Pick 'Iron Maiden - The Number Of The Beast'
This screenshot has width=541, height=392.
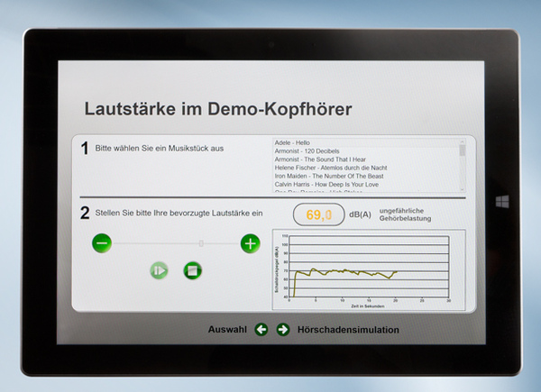click(x=367, y=176)
